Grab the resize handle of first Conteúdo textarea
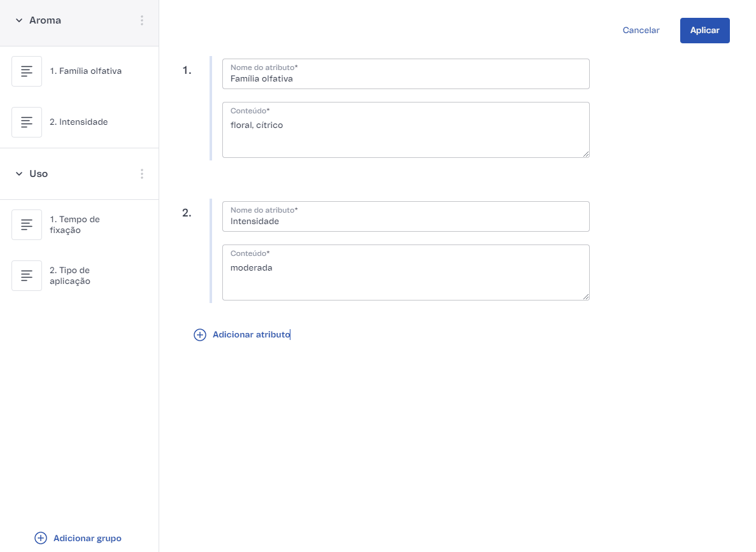The image size is (756, 552). 585,153
